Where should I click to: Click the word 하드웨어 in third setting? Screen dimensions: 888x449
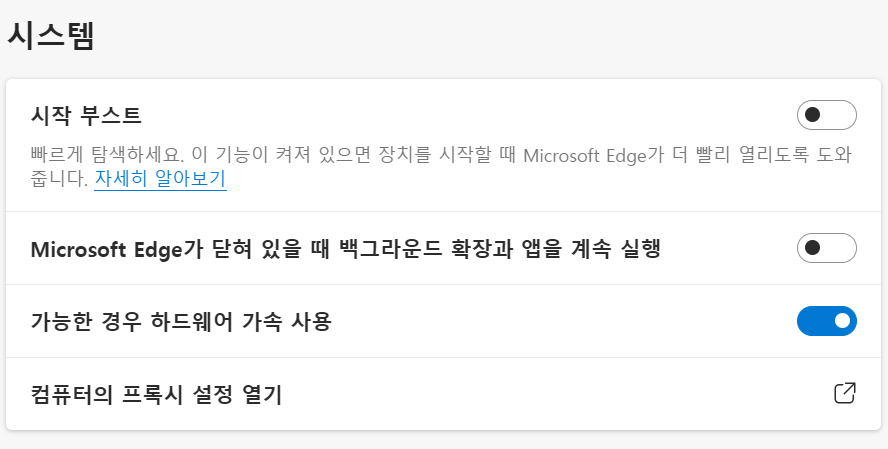point(191,322)
